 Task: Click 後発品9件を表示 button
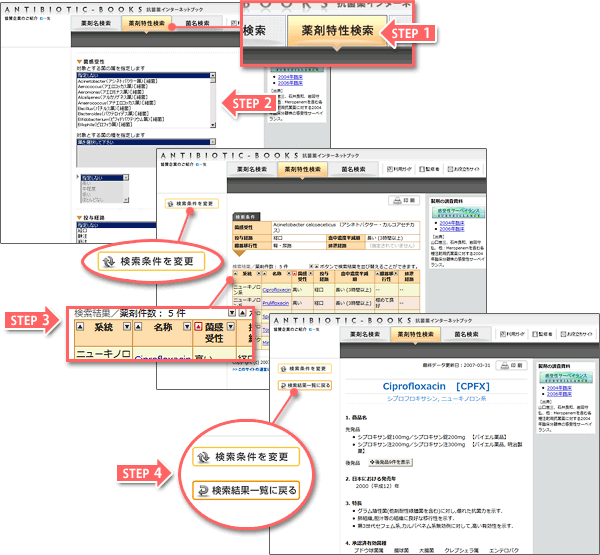click(390, 462)
